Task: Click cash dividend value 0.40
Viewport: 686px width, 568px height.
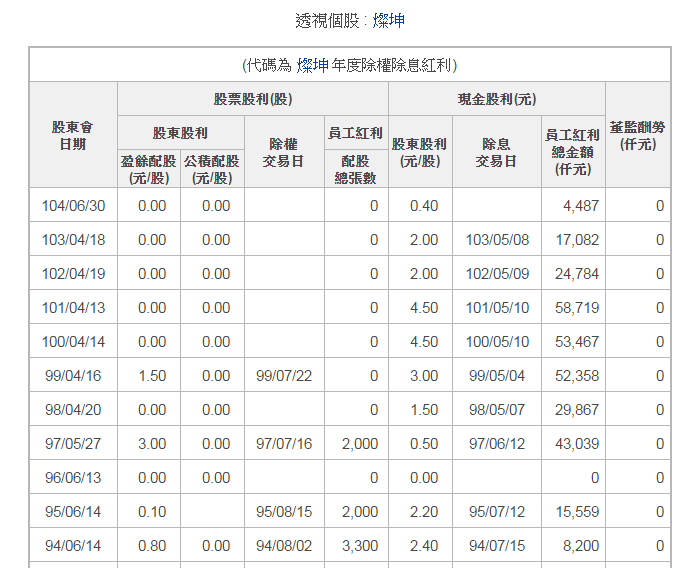Action: [x=424, y=206]
